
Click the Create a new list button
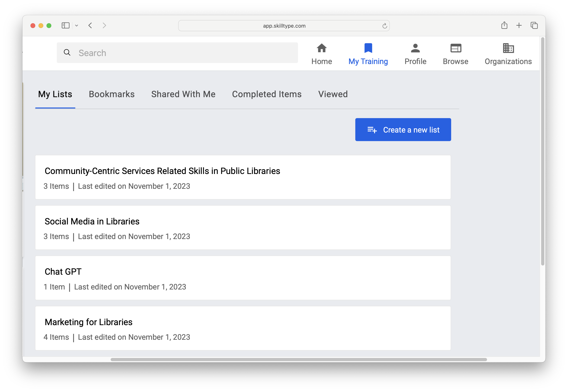pyautogui.click(x=403, y=130)
